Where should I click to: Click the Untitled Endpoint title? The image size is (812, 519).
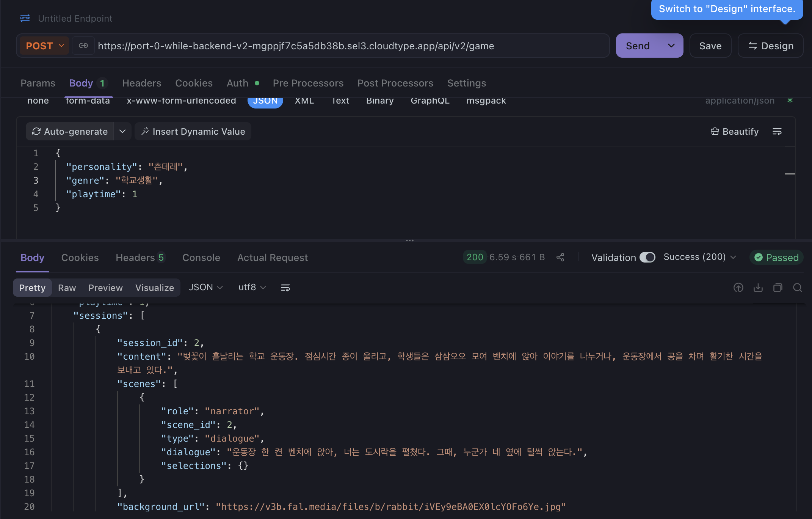75,19
